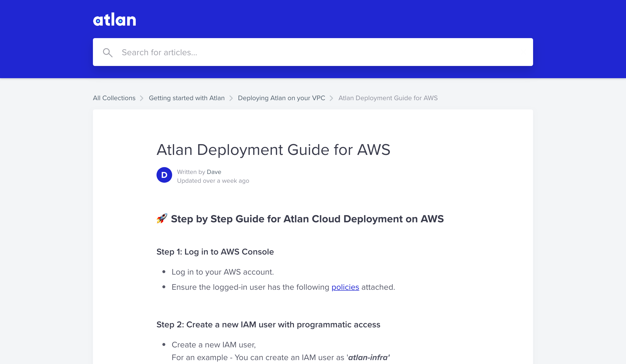Click Updated over a week ago text
Screen dimensions: 626x364
point(213,181)
